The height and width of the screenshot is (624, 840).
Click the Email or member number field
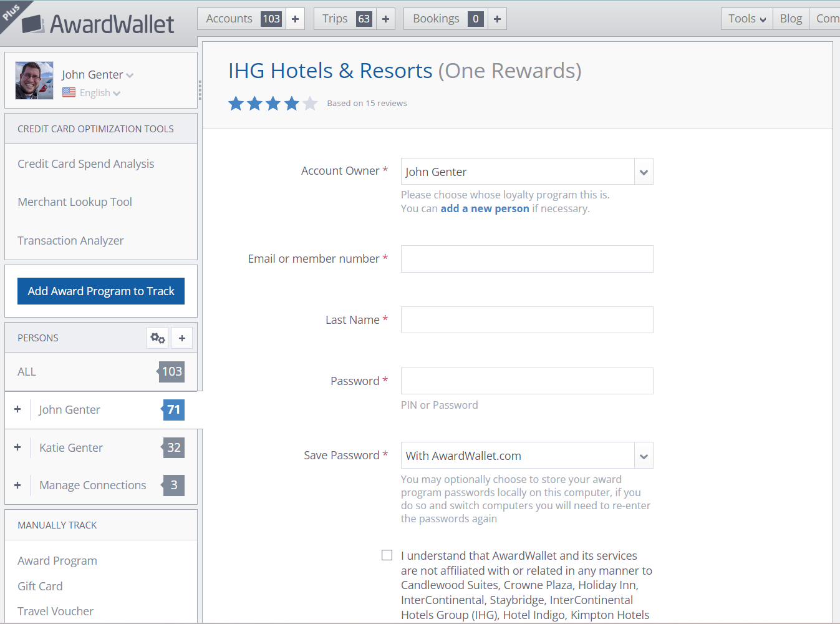click(x=527, y=258)
